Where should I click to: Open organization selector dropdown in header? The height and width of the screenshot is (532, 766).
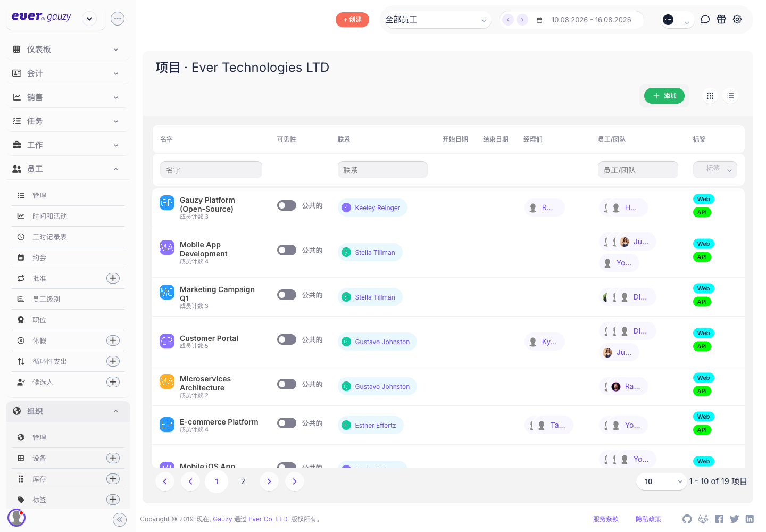tap(677, 20)
